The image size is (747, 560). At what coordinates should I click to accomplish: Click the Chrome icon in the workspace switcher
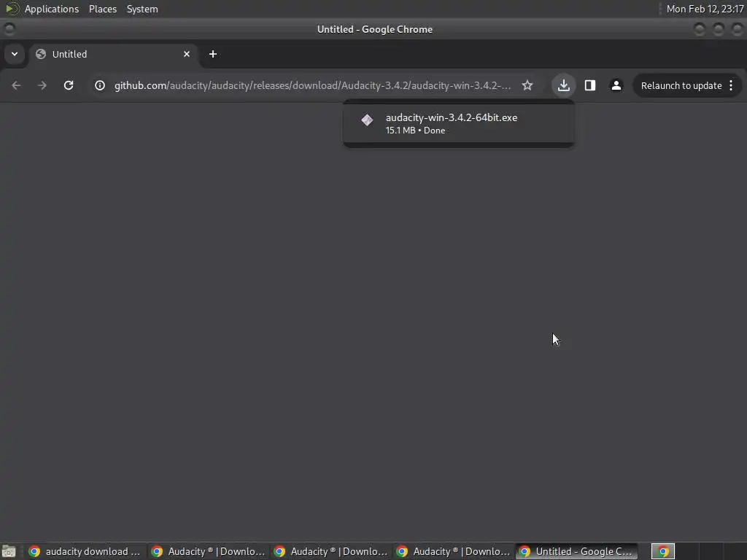pos(662,551)
